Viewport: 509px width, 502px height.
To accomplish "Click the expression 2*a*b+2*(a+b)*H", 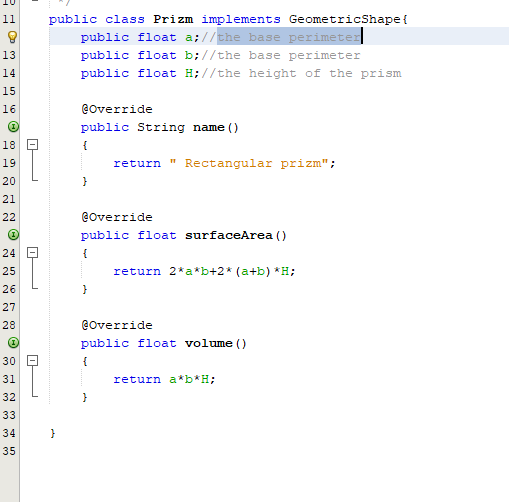I will (x=229, y=271).
